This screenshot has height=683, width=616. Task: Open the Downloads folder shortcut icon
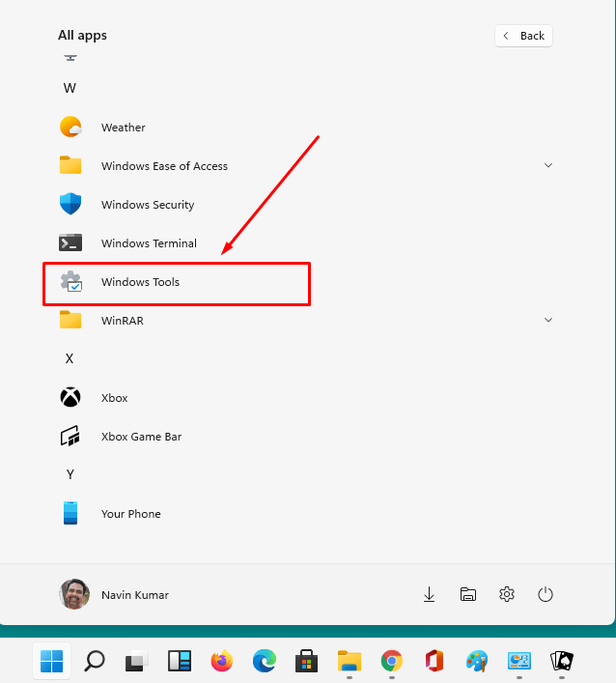(430, 594)
